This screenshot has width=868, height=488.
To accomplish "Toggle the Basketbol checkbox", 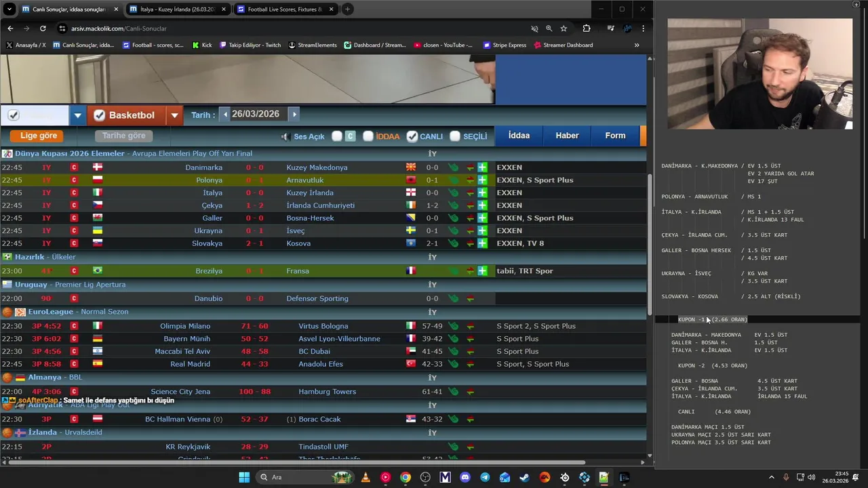I will 100,115.
